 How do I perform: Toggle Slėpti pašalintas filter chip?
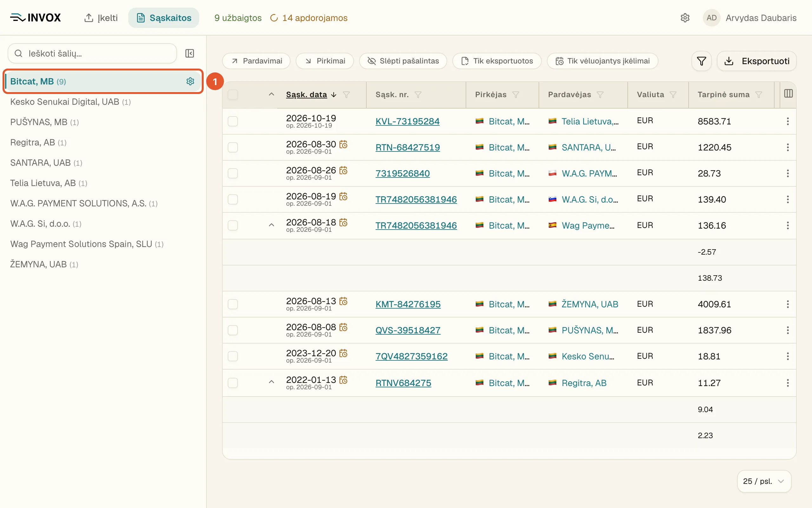click(403, 61)
